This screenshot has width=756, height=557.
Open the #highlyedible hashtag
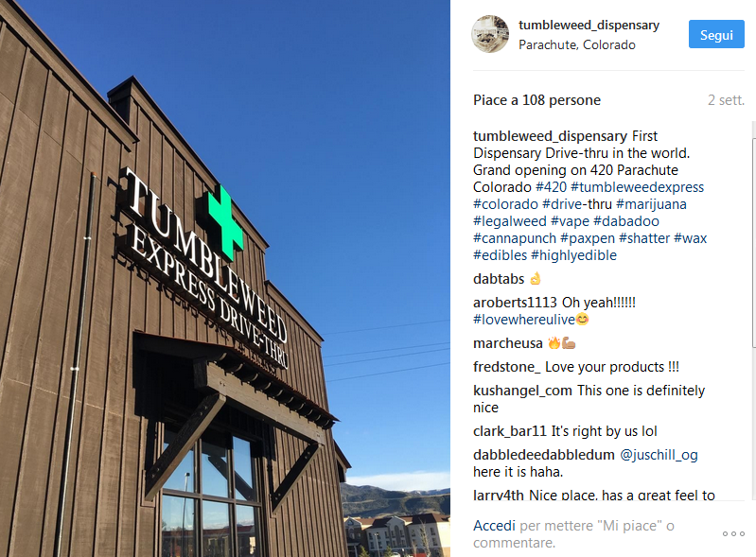click(573, 255)
